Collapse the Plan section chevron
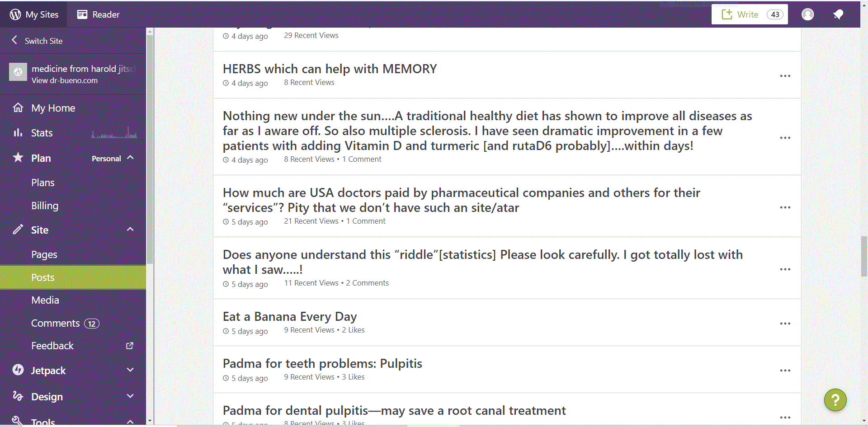Viewport: 868px width, 427px height. [130, 158]
